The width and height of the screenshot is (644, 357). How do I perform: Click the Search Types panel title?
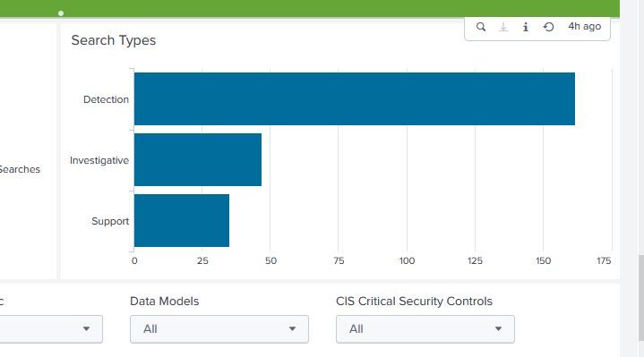tap(114, 40)
